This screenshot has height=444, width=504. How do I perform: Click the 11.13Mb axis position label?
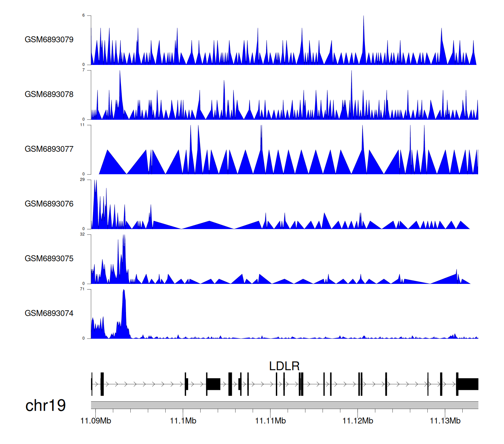(445, 421)
